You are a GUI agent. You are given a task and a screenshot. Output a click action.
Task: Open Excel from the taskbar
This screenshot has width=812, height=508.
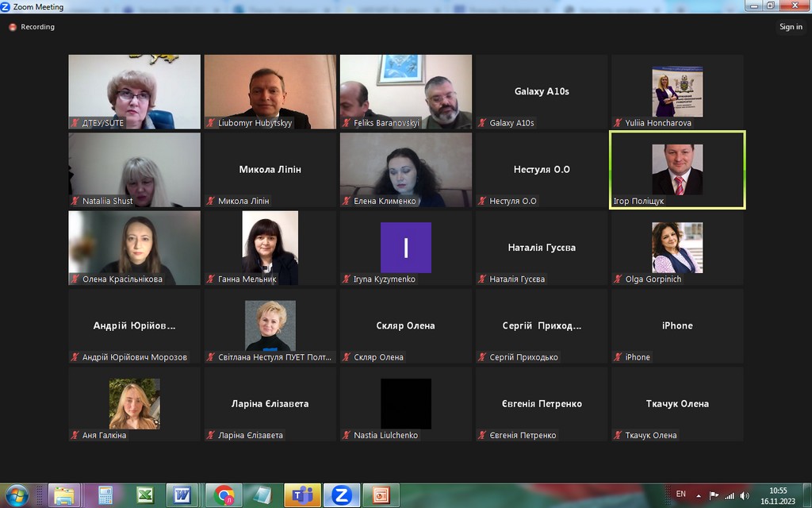point(144,495)
